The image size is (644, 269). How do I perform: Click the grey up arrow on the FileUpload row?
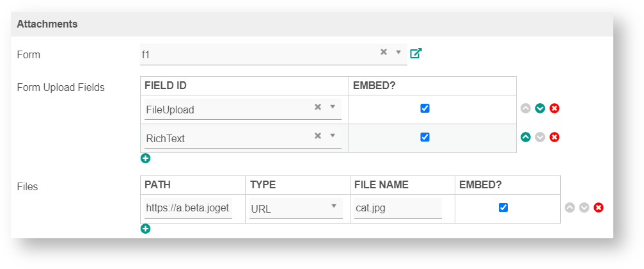point(526,108)
